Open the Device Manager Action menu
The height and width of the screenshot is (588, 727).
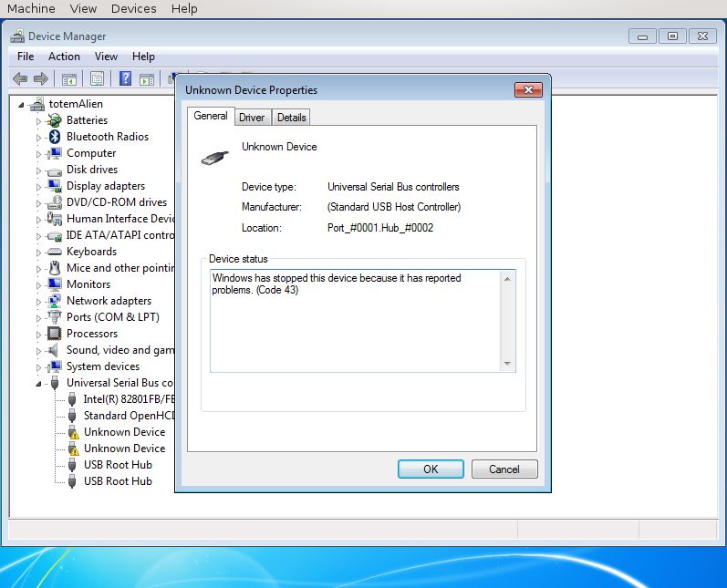click(64, 57)
